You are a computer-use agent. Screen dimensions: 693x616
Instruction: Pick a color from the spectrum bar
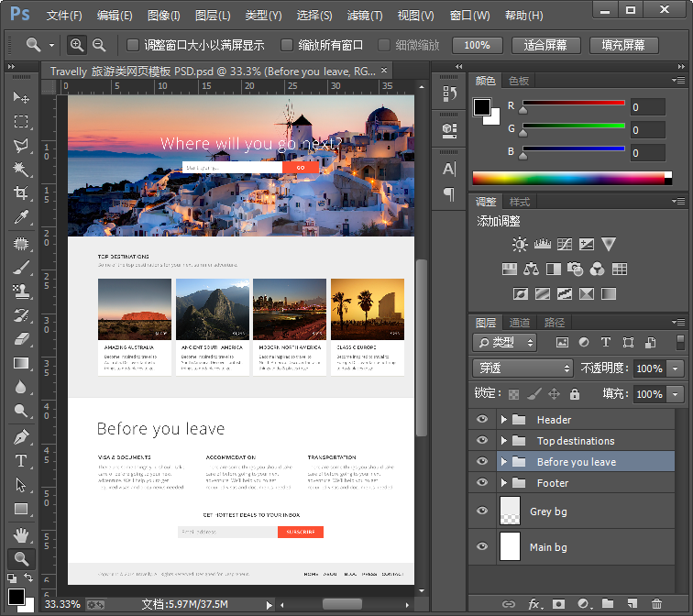[568, 178]
